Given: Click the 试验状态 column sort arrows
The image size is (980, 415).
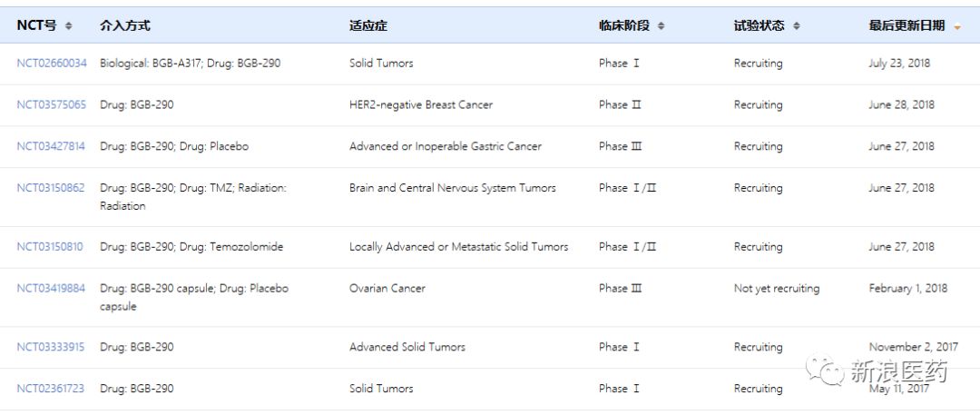Looking at the screenshot, I should [x=796, y=26].
